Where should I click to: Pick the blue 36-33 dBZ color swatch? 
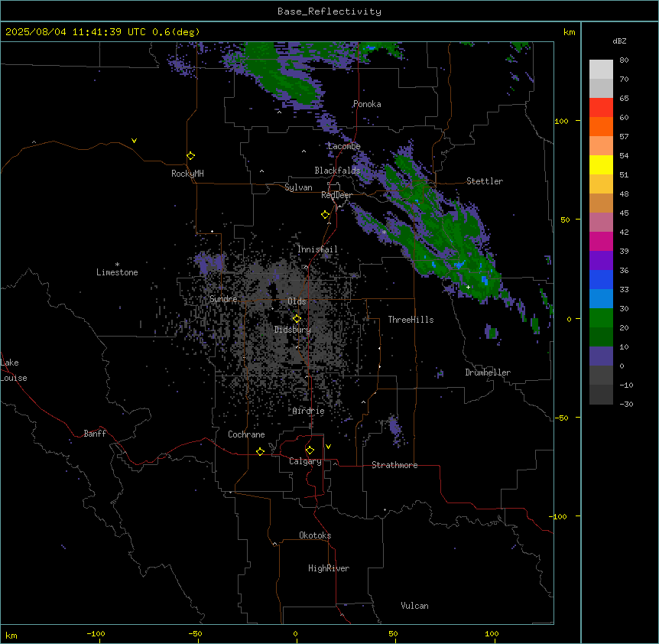[601, 279]
